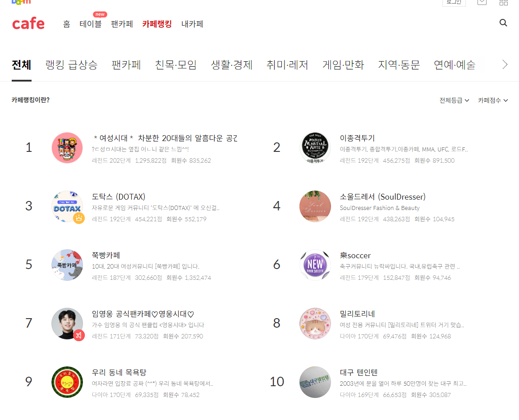Open the 우리 동네 목욕탕 cafe icon
The height and width of the screenshot is (420, 519).
[x=67, y=382]
